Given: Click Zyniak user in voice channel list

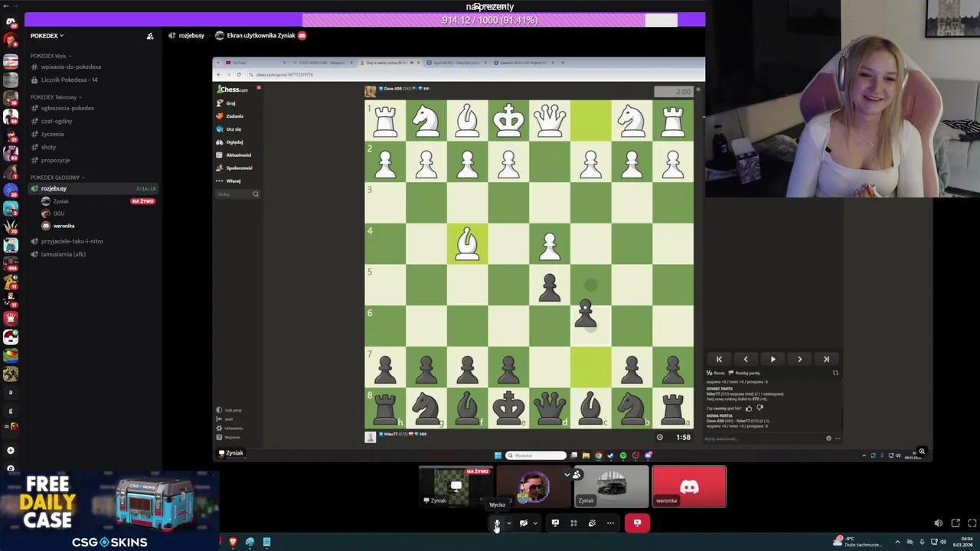Looking at the screenshot, I should (60, 201).
